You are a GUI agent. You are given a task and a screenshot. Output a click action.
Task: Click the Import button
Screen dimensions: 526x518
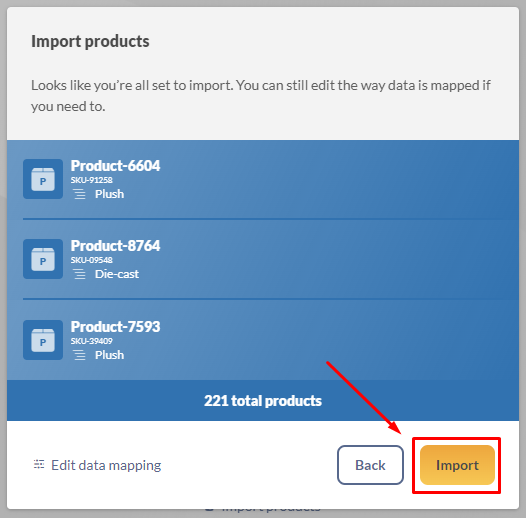pos(457,465)
